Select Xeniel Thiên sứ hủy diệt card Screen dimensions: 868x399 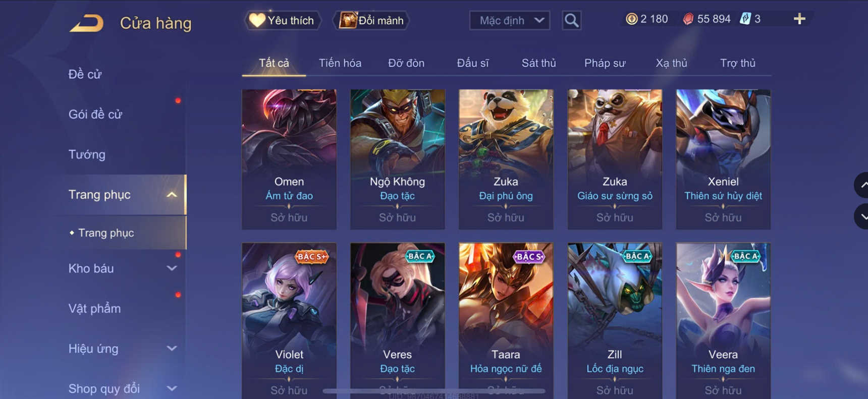click(x=723, y=159)
